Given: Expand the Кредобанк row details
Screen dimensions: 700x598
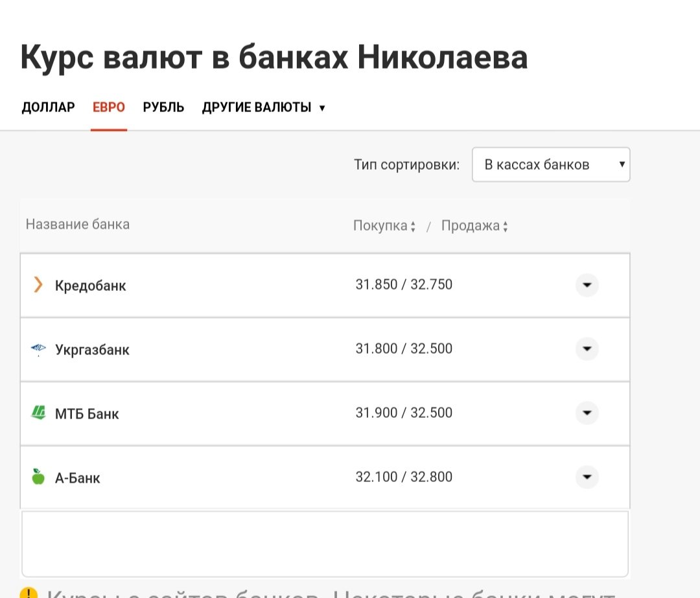Looking at the screenshot, I should 587,284.
